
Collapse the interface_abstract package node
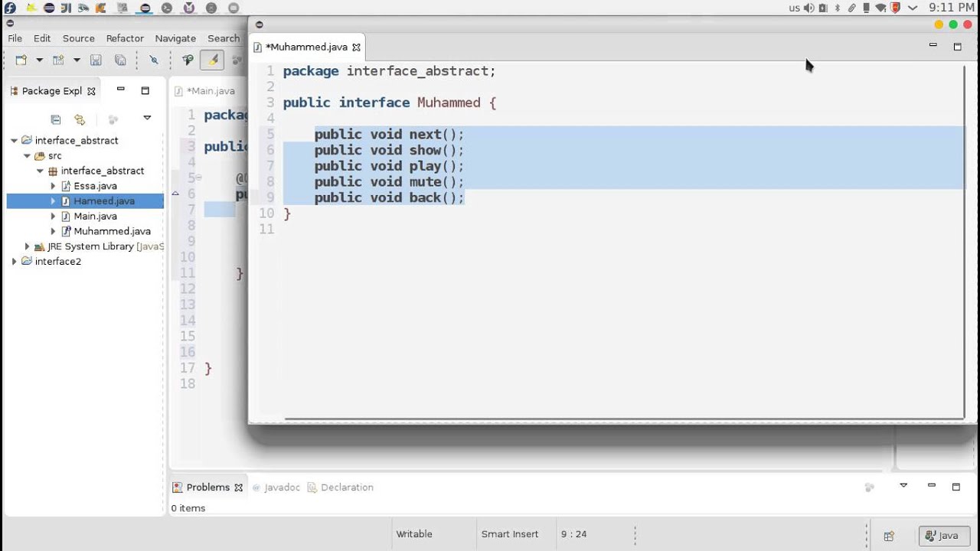[x=40, y=171]
